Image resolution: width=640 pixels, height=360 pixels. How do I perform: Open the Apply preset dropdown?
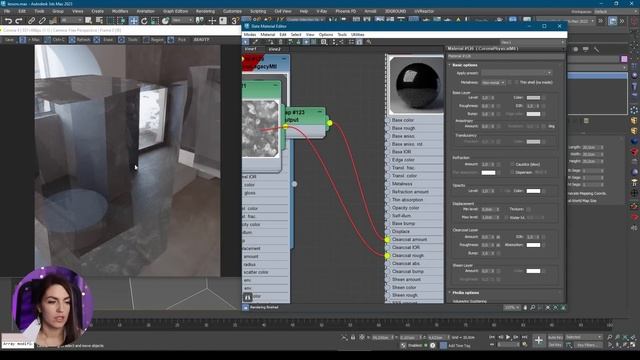click(x=516, y=73)
